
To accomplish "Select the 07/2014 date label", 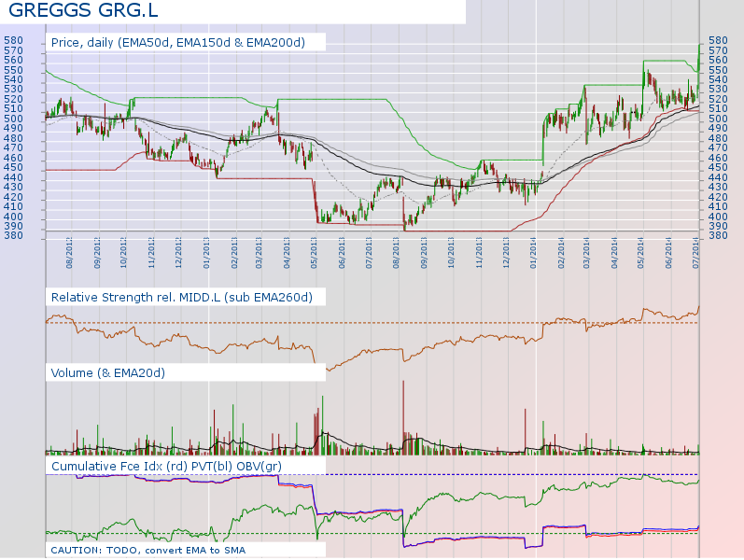I will 695,253.
